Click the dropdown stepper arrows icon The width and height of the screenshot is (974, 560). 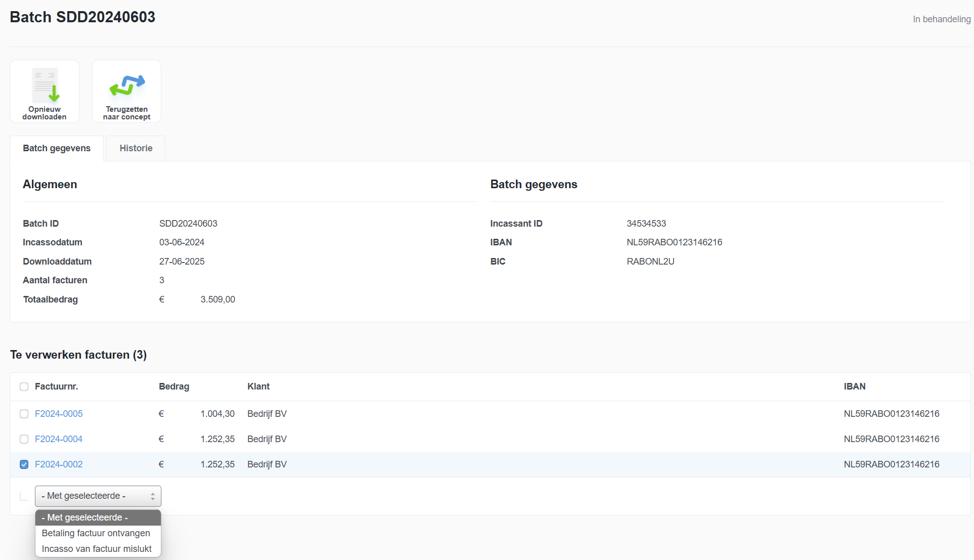[153, 497]
